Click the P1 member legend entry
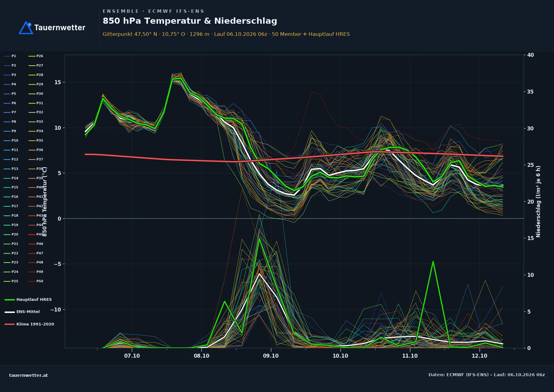The height and width of the screenshot is (392, 554). 10,56
